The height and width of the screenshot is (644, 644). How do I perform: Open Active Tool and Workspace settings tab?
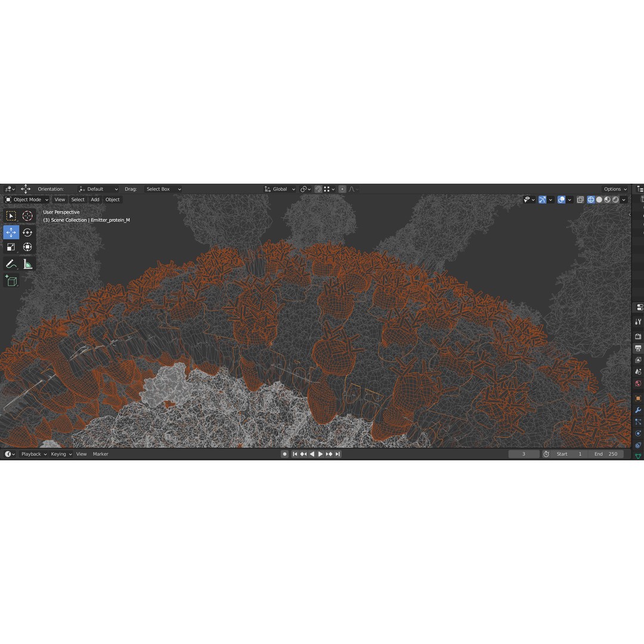[x=638, y=321]
